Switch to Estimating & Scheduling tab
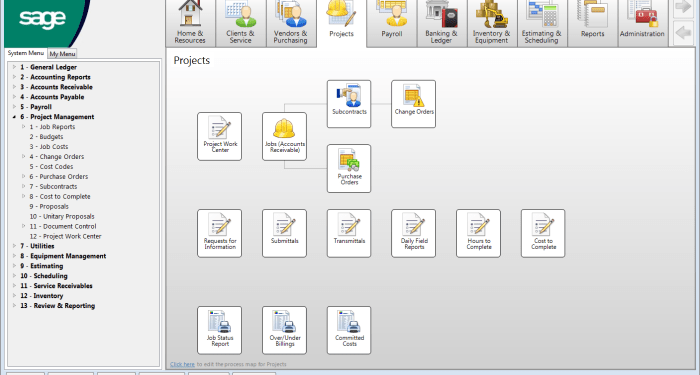The width and height of the screenshot is (700, 375). (x=542, y=23)
